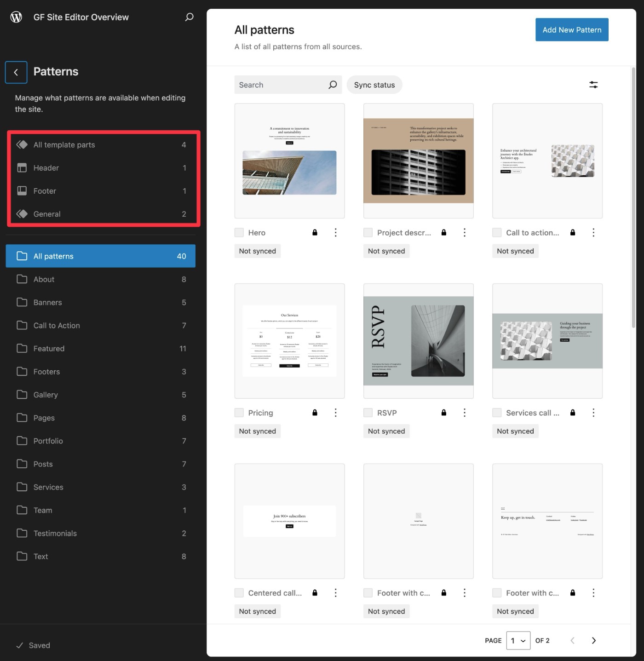
Task: Open view options sliders icon
Action: tap(593, 85)
